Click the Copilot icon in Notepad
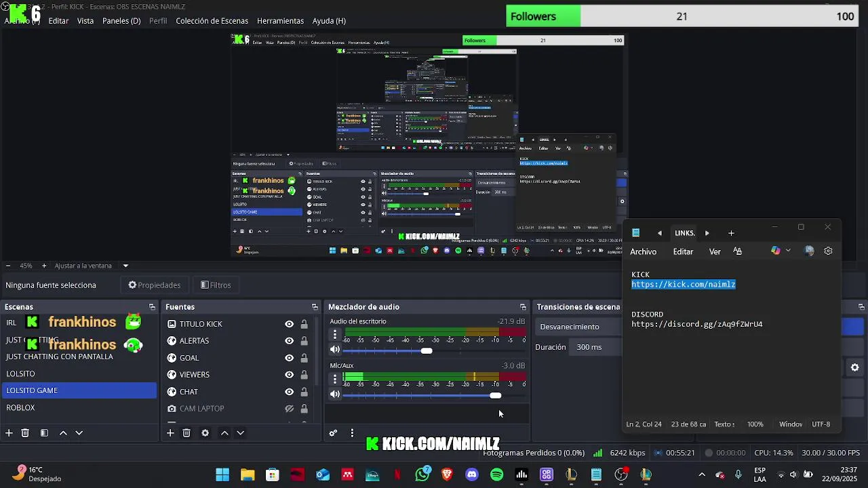This screenshot has width=868, height=488. 776,251
